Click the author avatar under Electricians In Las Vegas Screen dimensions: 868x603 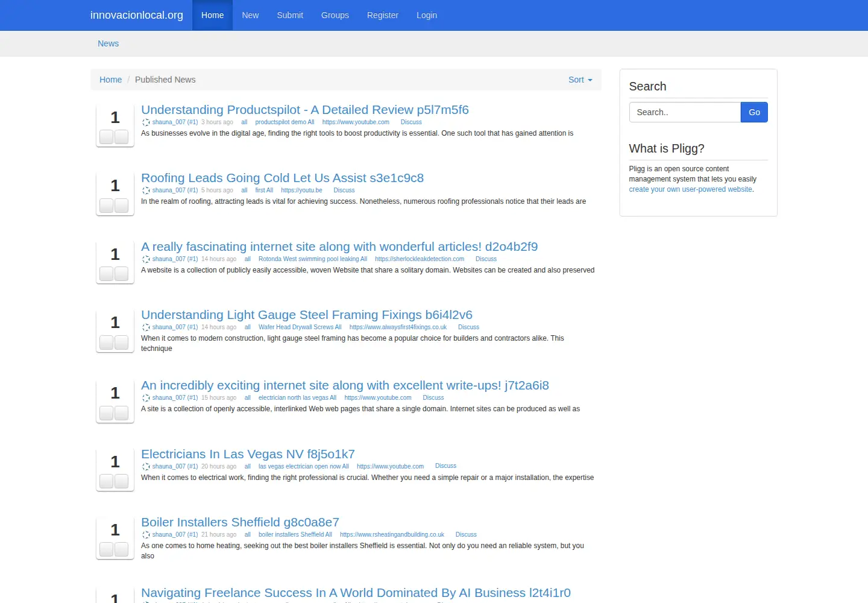(x=146, y=467)
